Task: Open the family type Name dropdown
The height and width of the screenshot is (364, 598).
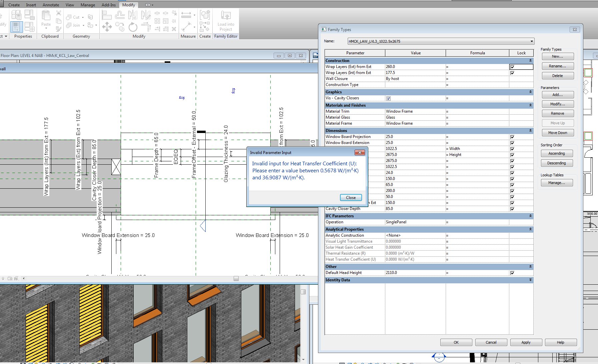Action: (x=531, y=41)
